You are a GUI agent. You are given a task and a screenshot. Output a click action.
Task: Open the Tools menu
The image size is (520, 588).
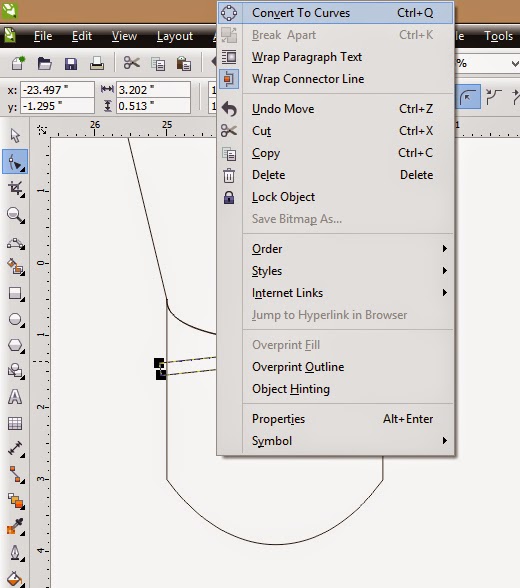[x=498, y=36]
